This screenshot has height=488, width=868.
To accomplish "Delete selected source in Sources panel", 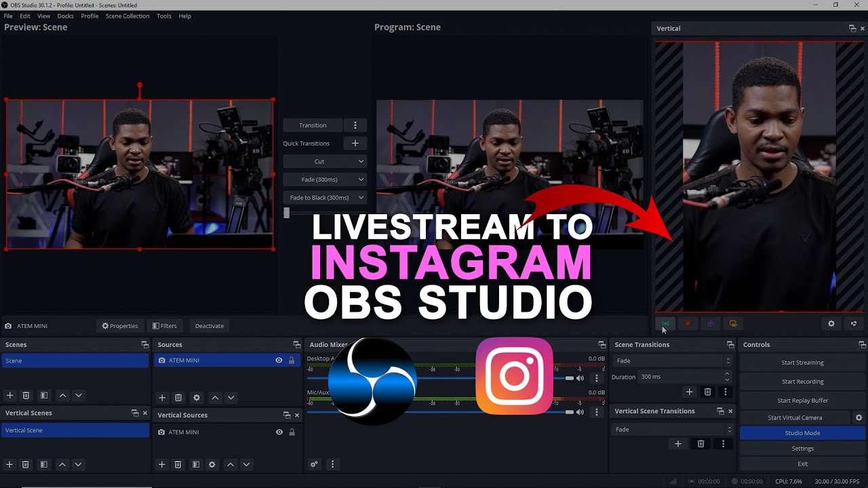I will pos(178,398).
